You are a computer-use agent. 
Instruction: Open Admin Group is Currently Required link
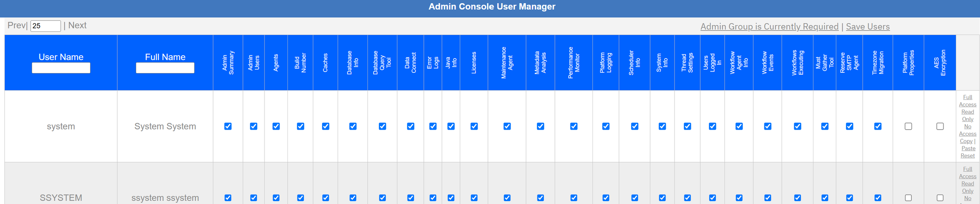[769, 27]
